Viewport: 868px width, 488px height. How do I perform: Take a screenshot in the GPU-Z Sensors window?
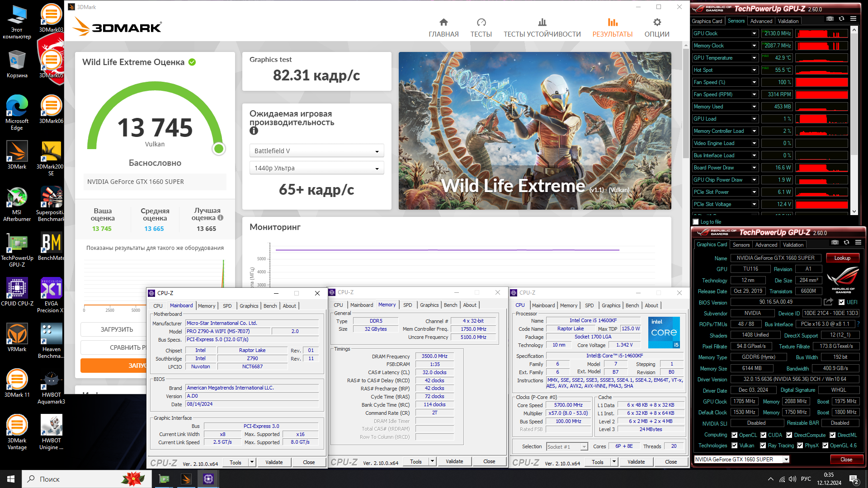pos(830,19)
